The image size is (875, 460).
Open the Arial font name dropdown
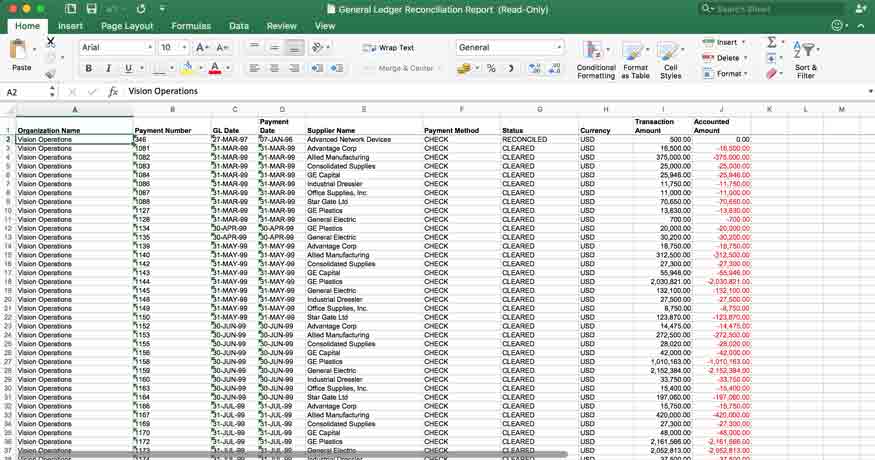coord(150,47)
